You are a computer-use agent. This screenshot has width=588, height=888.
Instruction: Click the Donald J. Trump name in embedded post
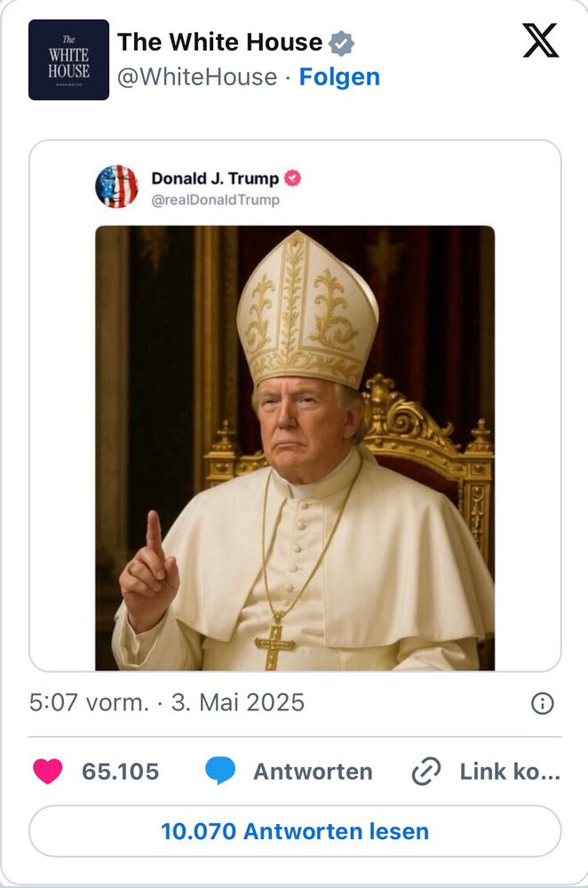click(214, 178)
